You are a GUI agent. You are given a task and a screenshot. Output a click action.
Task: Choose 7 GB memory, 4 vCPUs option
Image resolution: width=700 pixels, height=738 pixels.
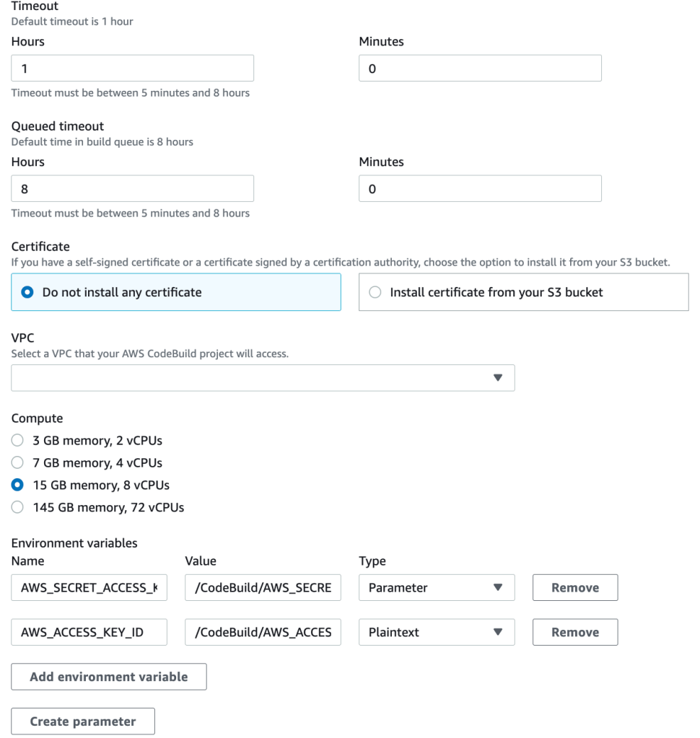coord(18,462)
